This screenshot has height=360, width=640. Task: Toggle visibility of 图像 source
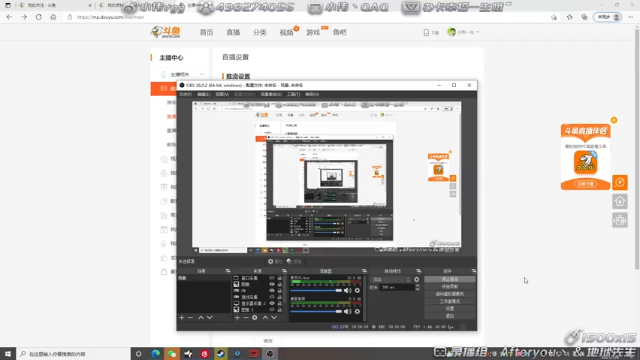tap(272, 284)
